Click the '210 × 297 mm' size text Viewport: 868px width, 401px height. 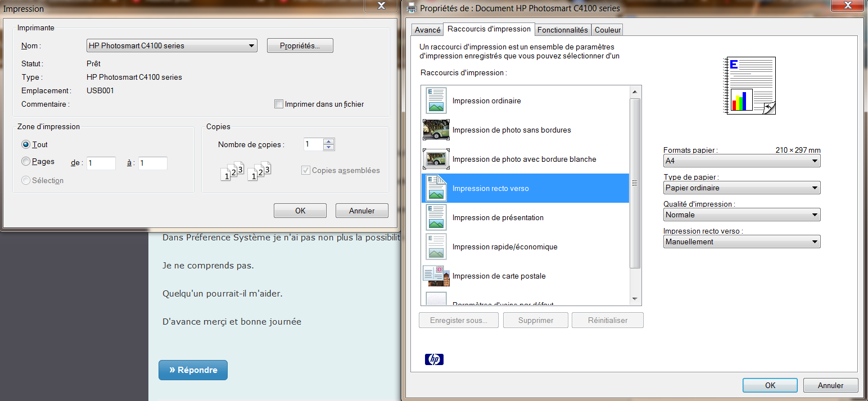[798, 150]
